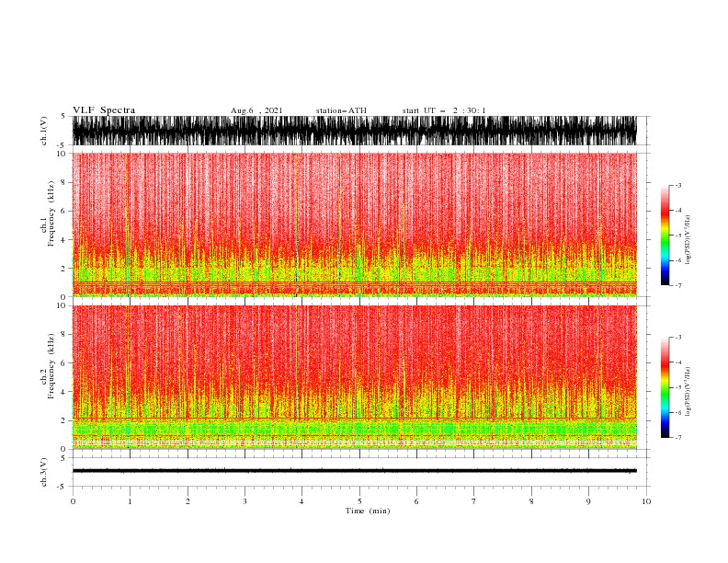Click the 'Time (min)' axis label
The image size is (728, 563).
[x=368, y=511]
